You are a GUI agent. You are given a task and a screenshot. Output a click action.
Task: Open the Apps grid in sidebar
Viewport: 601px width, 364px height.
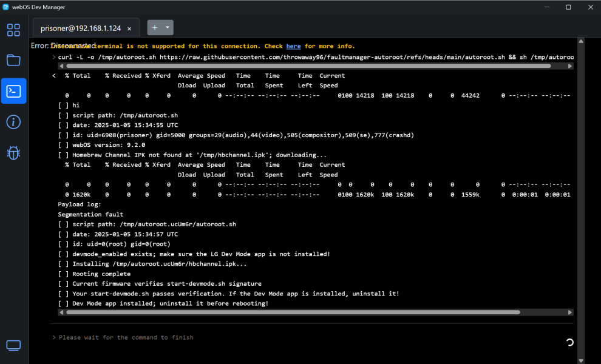13,30
